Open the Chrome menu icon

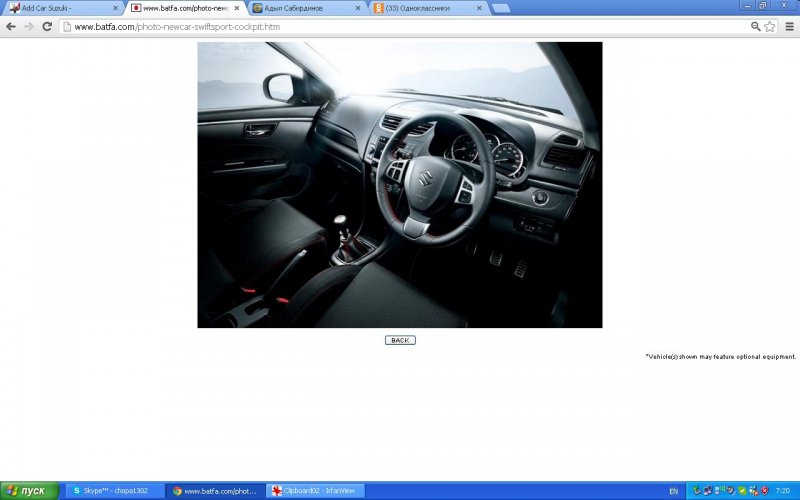click(x=789, y=26)
